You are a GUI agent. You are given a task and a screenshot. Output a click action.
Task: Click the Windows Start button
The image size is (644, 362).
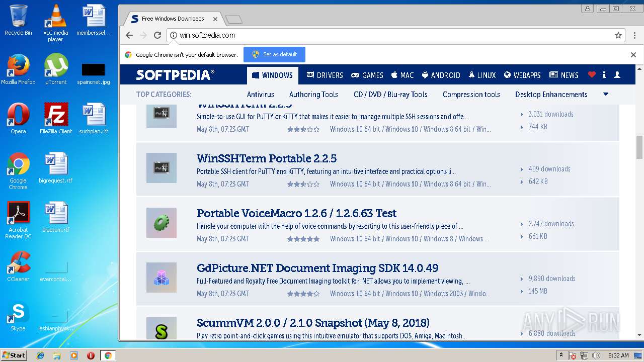14,355
